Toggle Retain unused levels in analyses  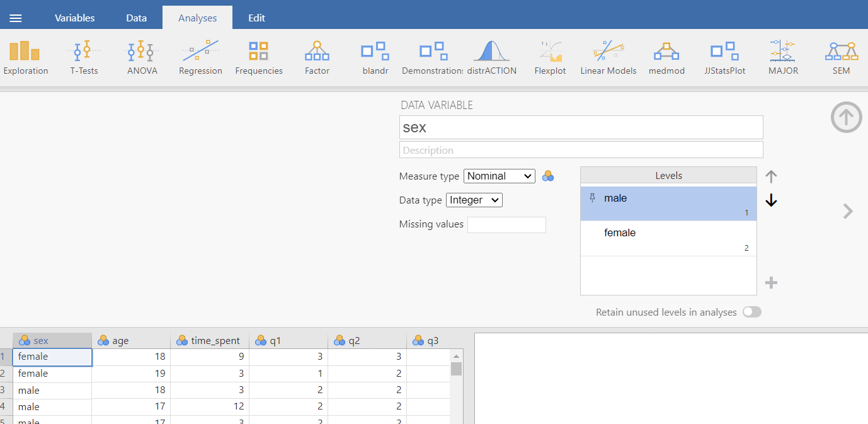coord(751,312)
